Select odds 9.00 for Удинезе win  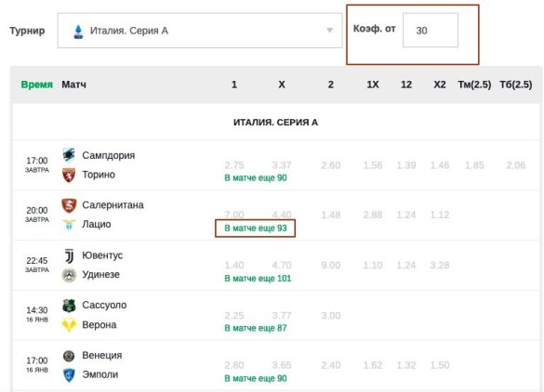331,265
